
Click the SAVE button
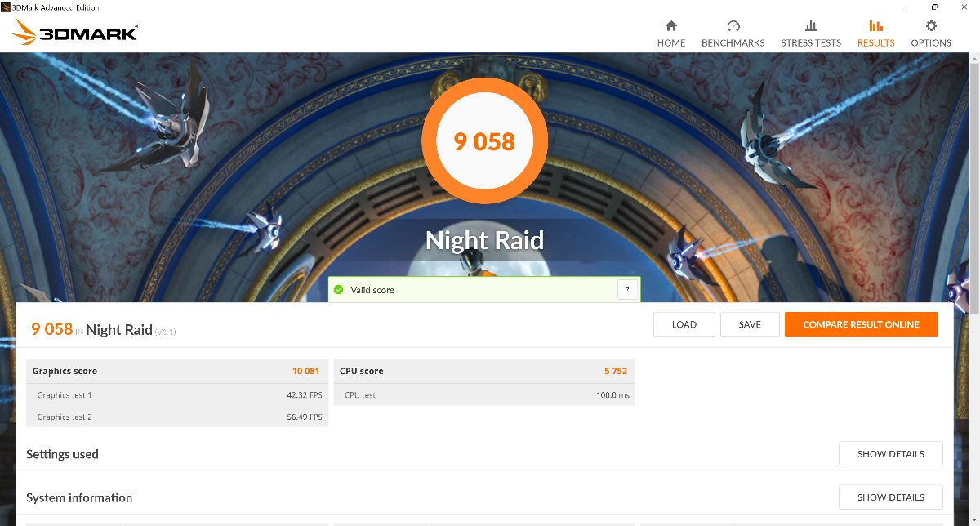coord(750,324)
